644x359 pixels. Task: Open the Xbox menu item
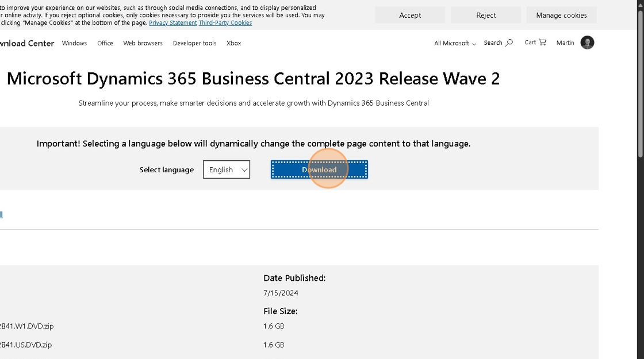[x=233, y=43]
